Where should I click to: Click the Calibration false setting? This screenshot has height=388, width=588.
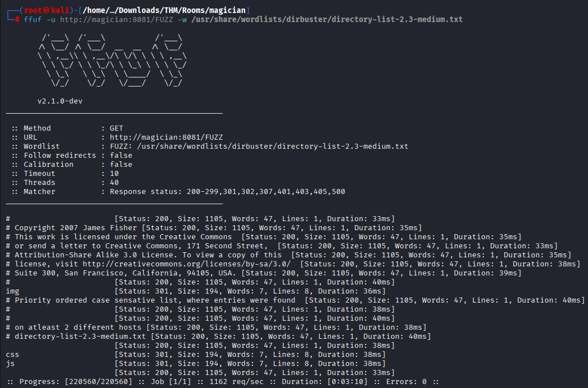(72, 165)
